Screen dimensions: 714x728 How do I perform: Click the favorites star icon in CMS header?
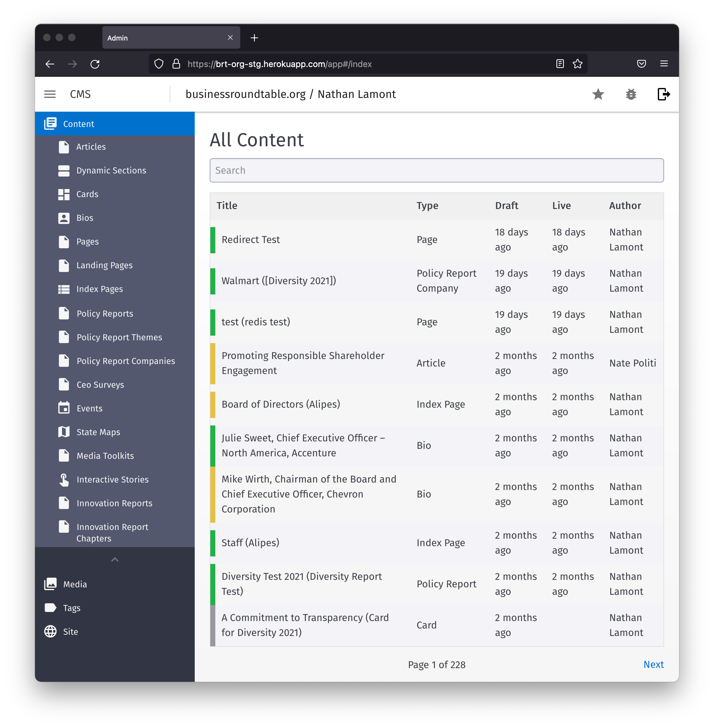point(598,94)
